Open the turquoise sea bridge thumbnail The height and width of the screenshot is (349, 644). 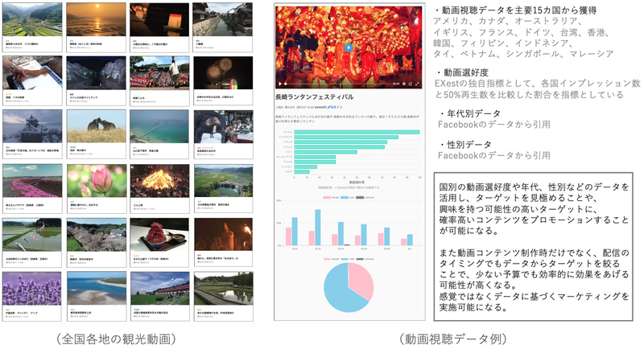pyautogui.click(x=159, y=126)
